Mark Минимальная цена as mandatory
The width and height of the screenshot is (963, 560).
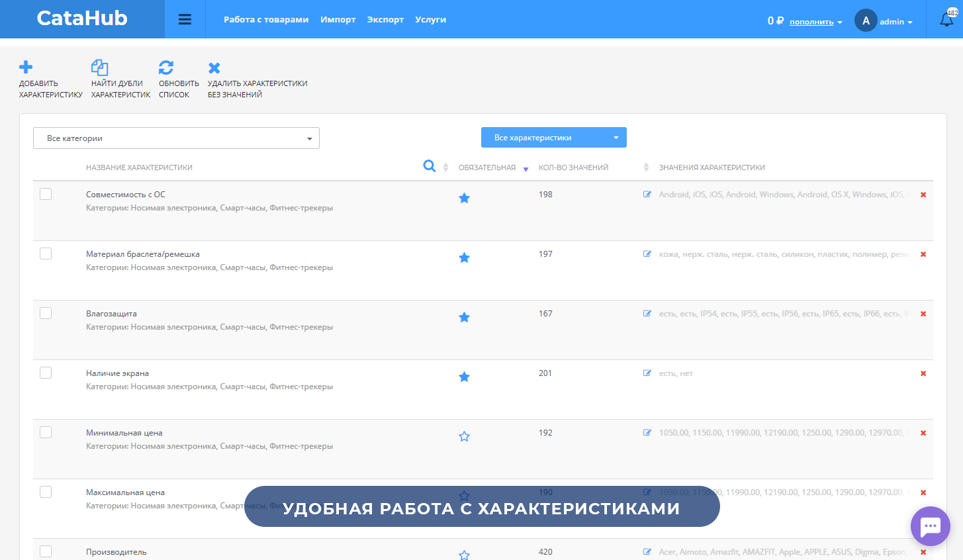pos(464,436)
